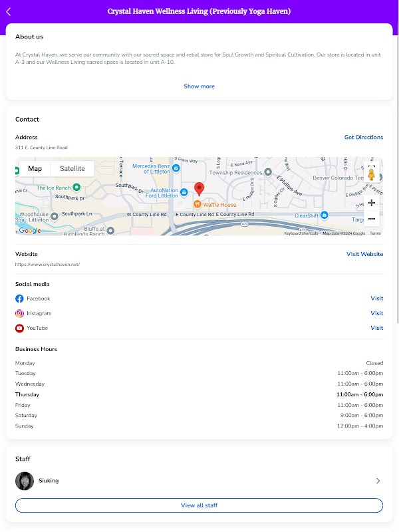
Task: Click Saturday 9:00am - 6:00pm hours
Action: pyautogui.click(x=362, y=415)
